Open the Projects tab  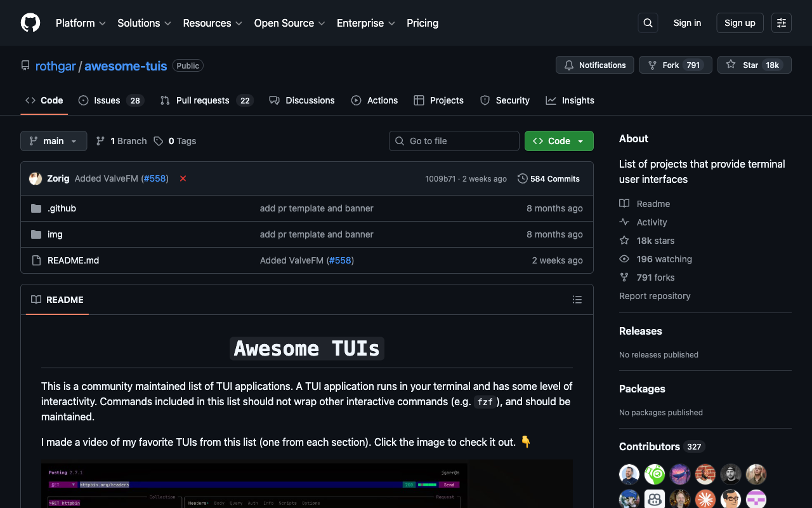(x=439, y=100)
